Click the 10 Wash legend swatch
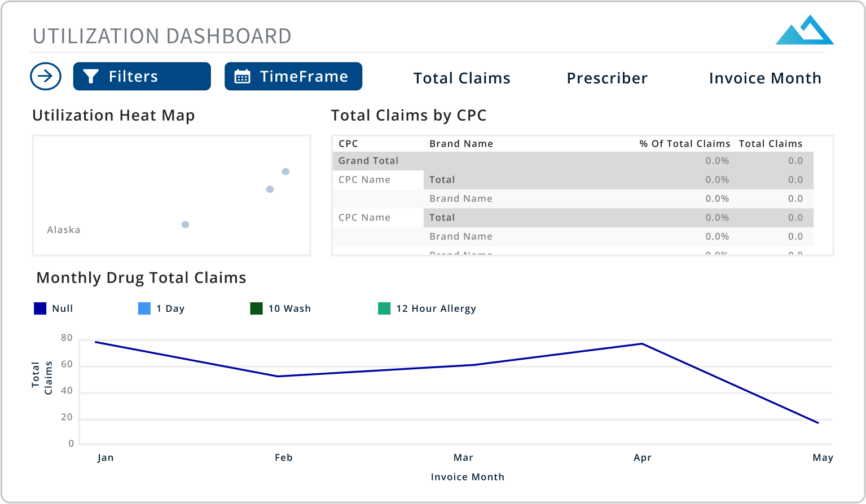866x504 pixels. coord(256,308)
